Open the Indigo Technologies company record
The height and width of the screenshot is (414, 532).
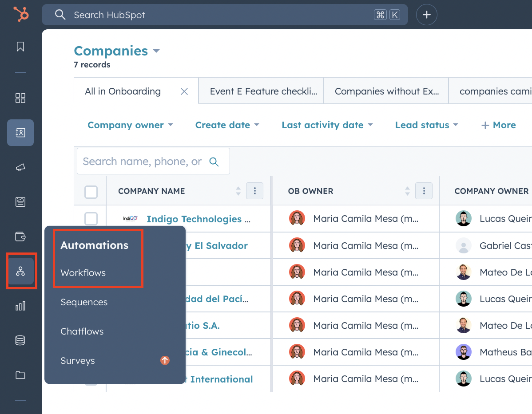(x=199, y=219)
